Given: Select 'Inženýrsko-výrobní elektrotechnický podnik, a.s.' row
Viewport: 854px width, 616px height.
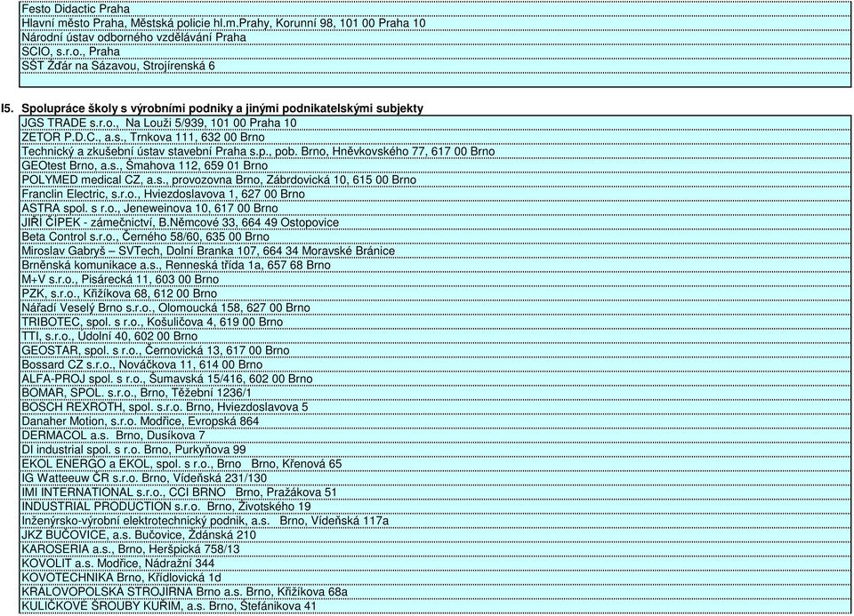Looking at the screenshot, I should [435, 520].
